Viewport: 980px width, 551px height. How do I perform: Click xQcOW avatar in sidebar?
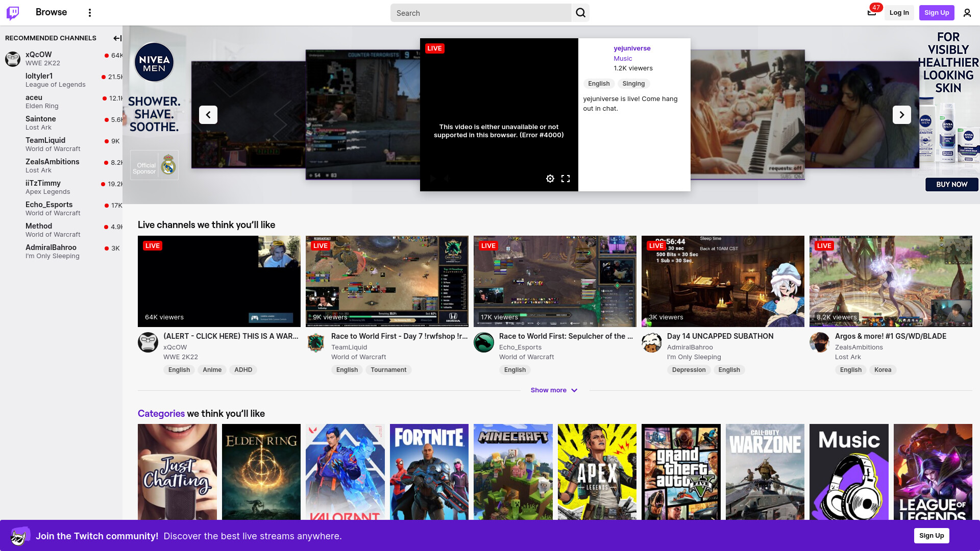pos(13,59)
